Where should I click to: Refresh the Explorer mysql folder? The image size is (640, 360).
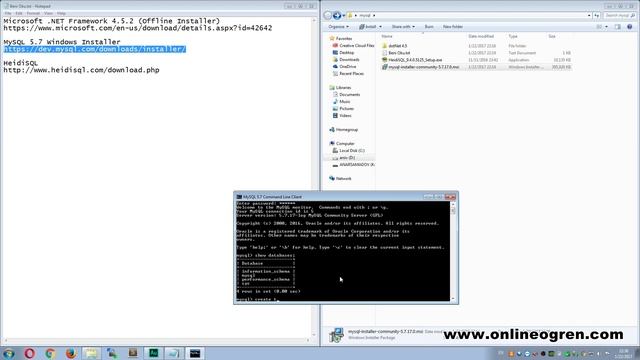tap(597, 16)
